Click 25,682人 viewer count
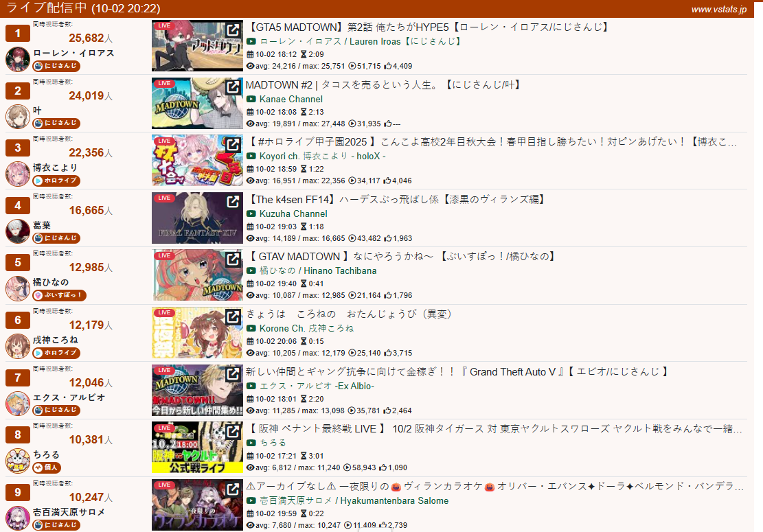763x532 pixels. click(91, 38)
